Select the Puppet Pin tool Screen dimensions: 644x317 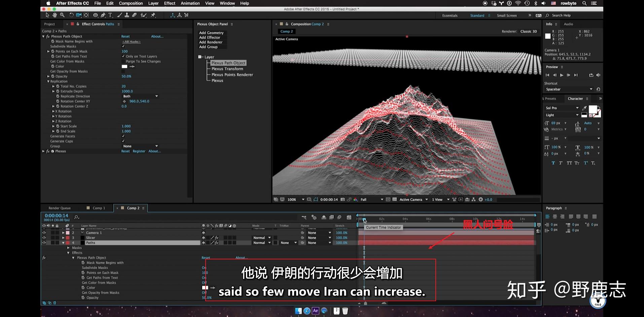(153, 15)
